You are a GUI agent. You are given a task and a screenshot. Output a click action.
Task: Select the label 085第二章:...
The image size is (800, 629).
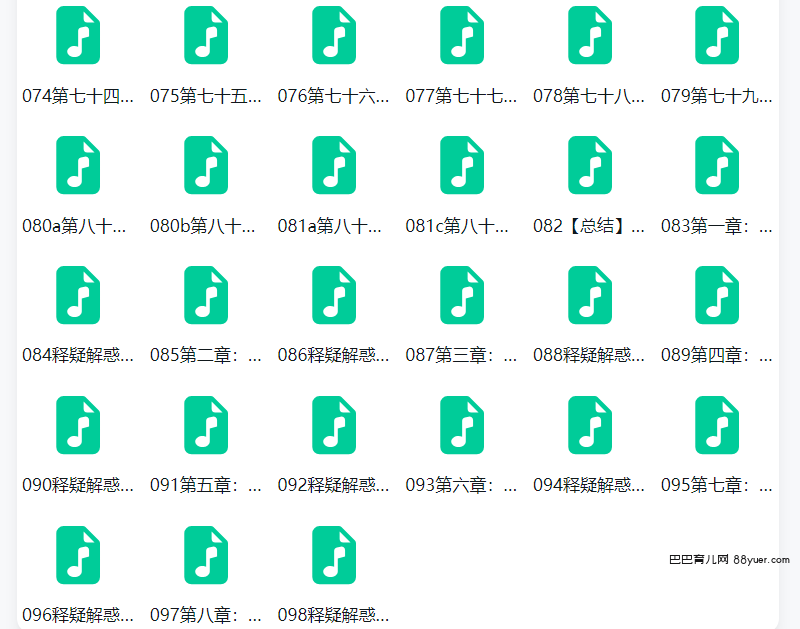[x=206, y=356]
